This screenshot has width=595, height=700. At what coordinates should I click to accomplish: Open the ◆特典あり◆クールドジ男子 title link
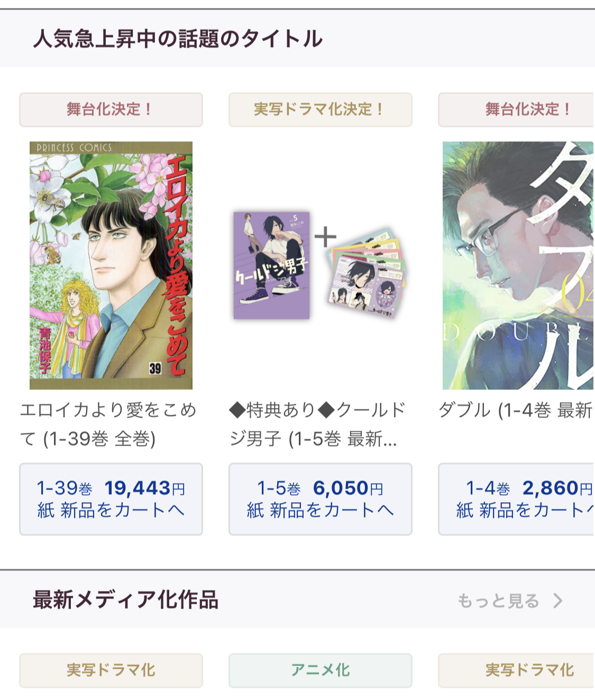pyautogui.click(x=317, y=424)
